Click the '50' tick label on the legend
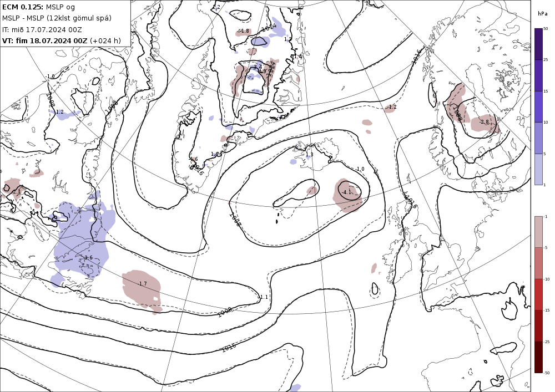This screenshot has height=392, width=555. click(x=546, y=29)
